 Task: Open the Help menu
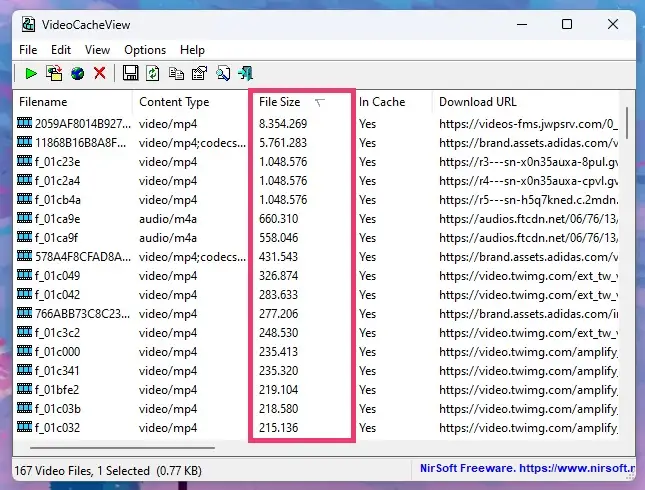click(192, 50)
